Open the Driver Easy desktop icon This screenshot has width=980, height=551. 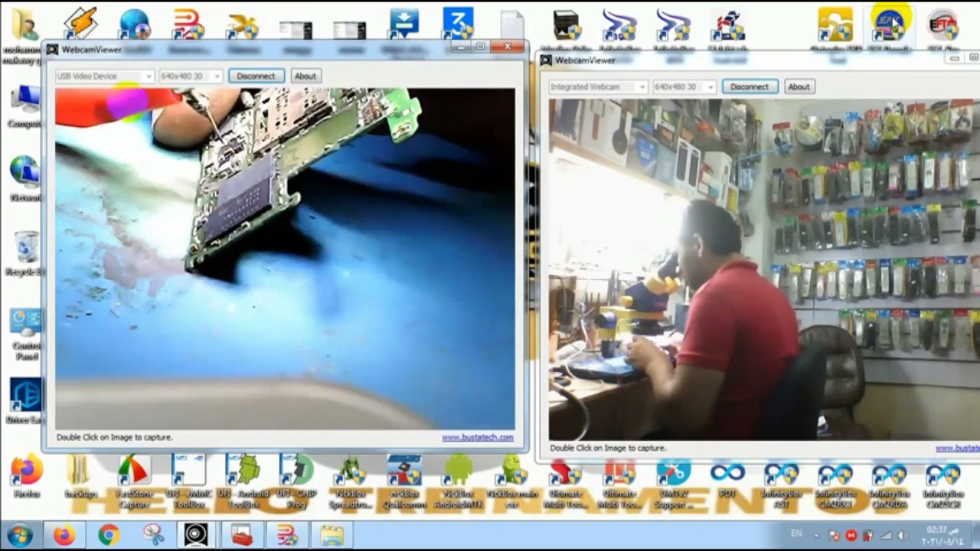point(25,400)
